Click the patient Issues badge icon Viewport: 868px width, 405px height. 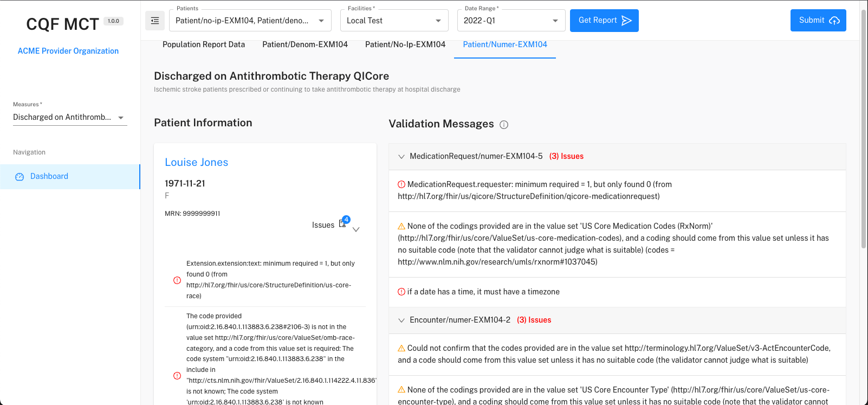point(343,223)
